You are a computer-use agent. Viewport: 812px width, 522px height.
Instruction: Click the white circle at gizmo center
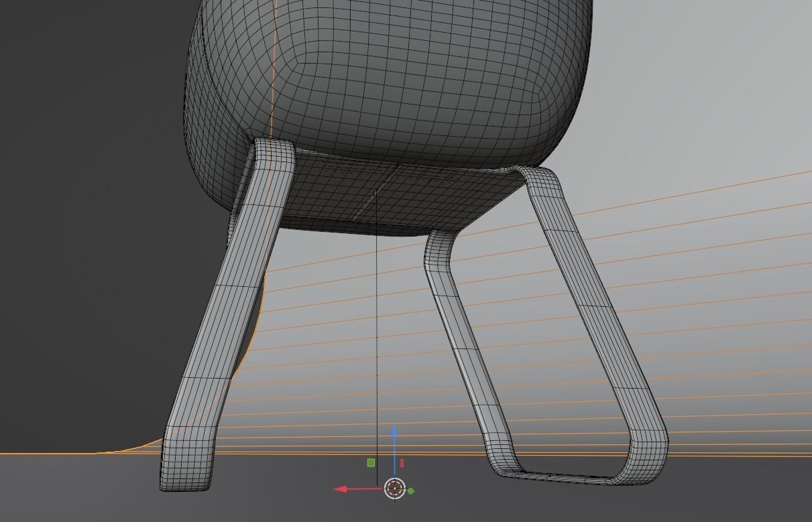[x=395, y=488]
